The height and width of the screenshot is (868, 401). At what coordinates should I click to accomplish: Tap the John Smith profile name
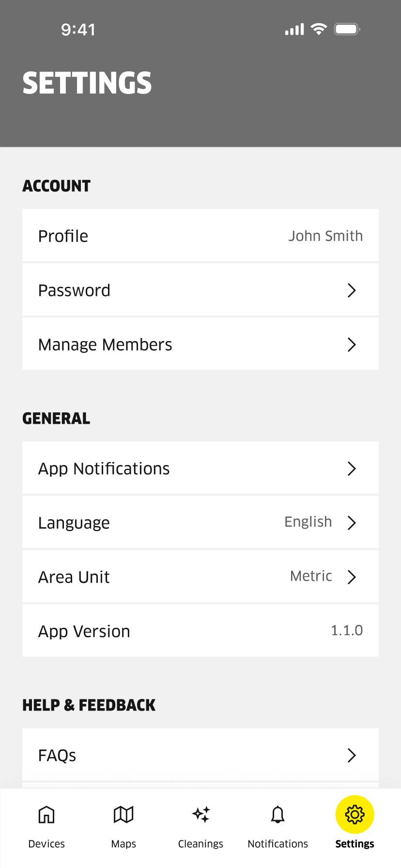coord(325,236)
